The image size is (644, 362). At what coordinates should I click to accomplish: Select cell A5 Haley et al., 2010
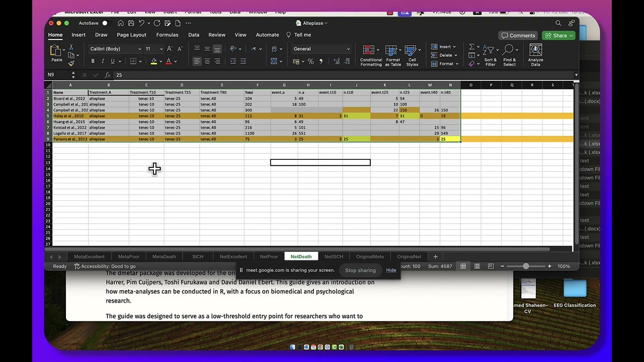[x=70, y=116]
